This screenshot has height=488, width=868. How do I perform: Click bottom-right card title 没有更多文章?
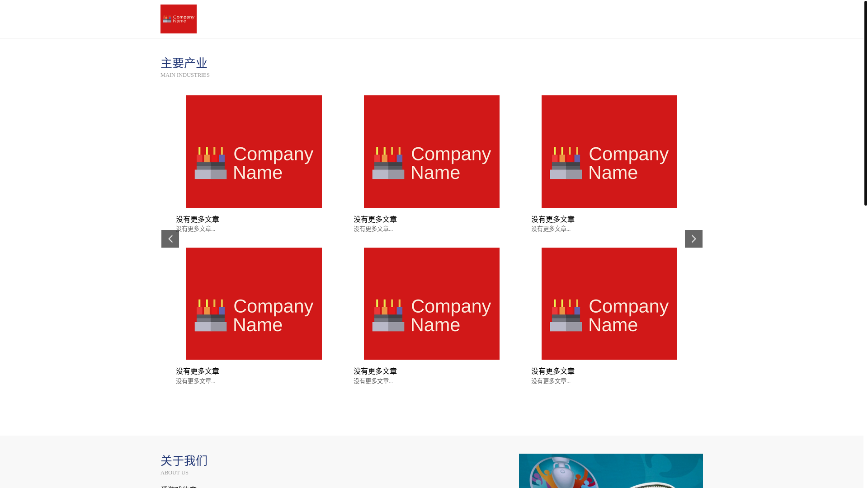tap(553, 371)
